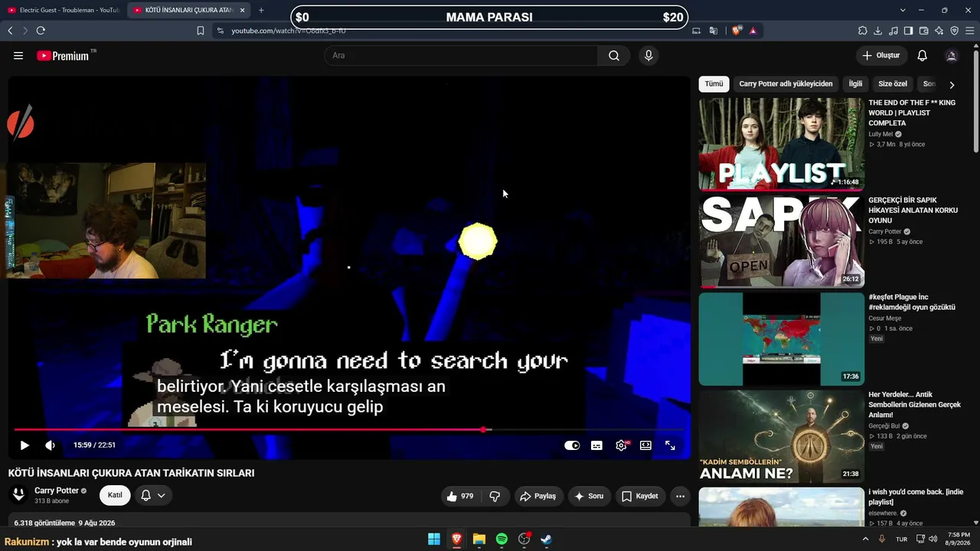Switch to Electric Guest - Troubleman browser tab
The height and width of the screenshot is (551, 980).
tap(63, 10)
